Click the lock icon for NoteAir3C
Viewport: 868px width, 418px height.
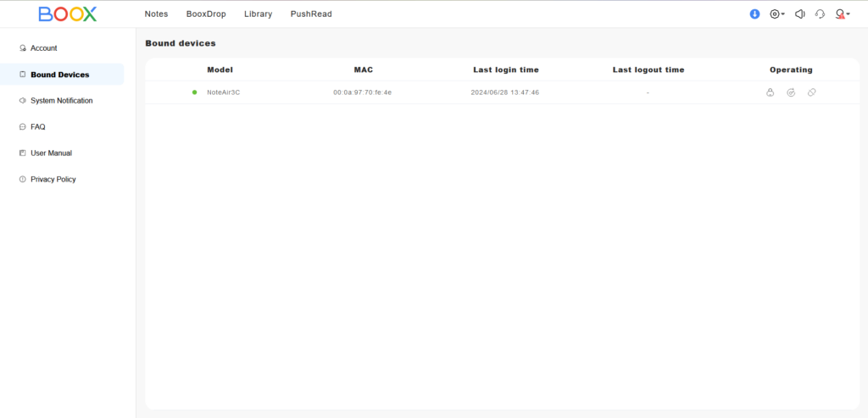pos(770,92)
